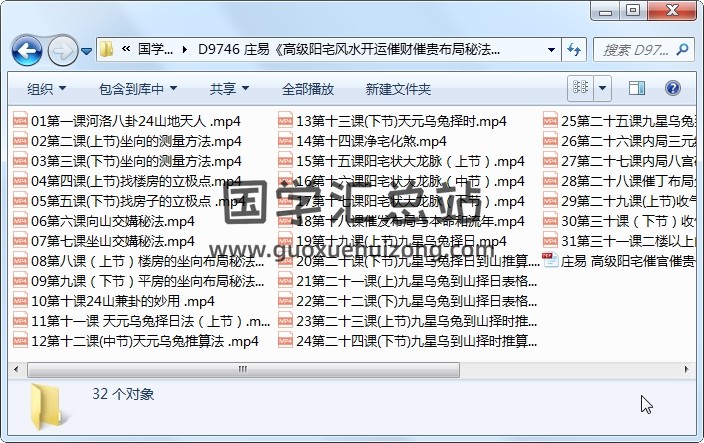Click the magnifier search icon
704x443 pixels.
(x=682, y=49)
